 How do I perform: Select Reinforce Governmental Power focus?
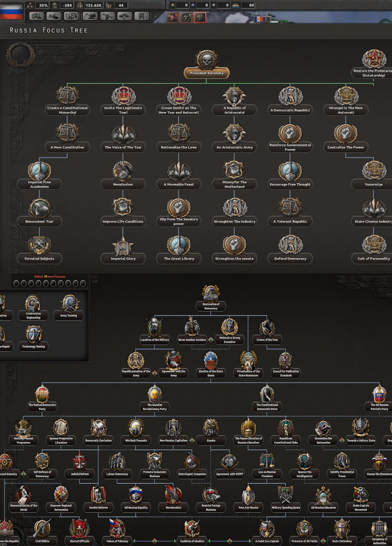pos(290,138)
